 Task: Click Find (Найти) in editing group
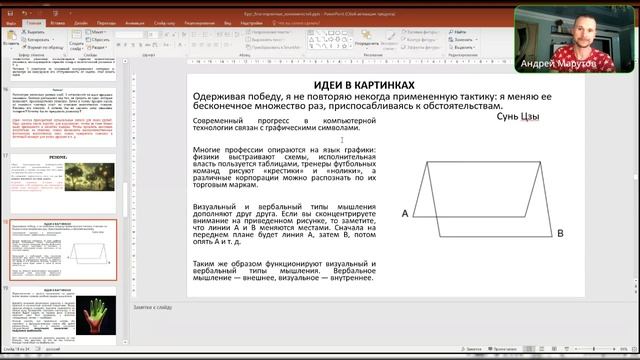tap(458, 32)
